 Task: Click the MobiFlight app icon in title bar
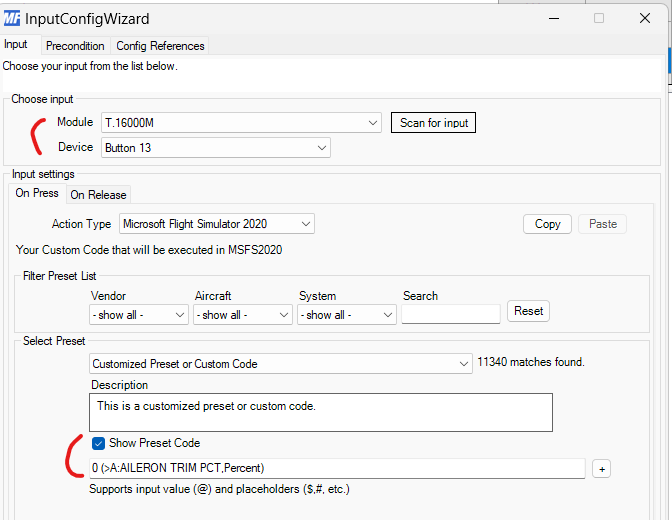[11, 18]
